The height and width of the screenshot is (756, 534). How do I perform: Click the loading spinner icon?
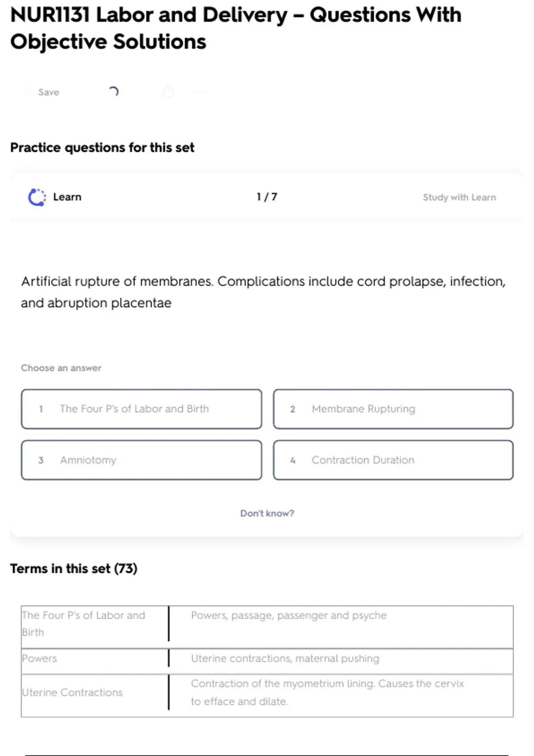pyautogui.click(x=113, y=92)
